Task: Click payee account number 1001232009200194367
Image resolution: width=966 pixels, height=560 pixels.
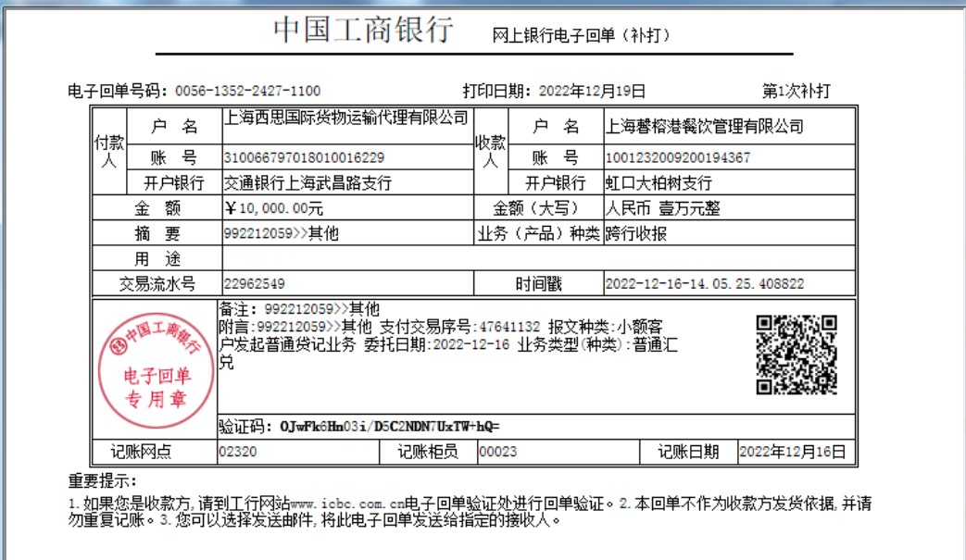Action: [x=677, y=157]
